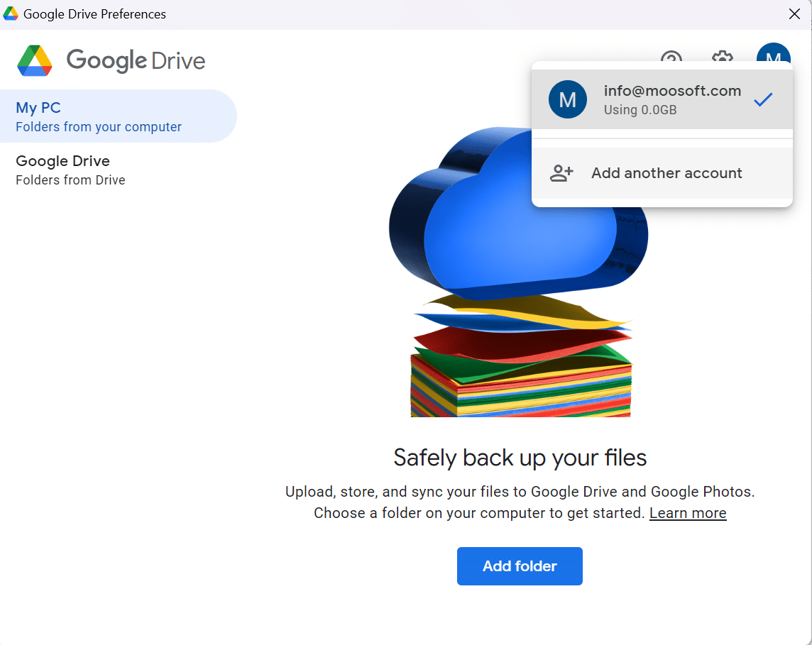Open the settings gear icon
Viewport: 812px width, 645px height.
point(722,56)
